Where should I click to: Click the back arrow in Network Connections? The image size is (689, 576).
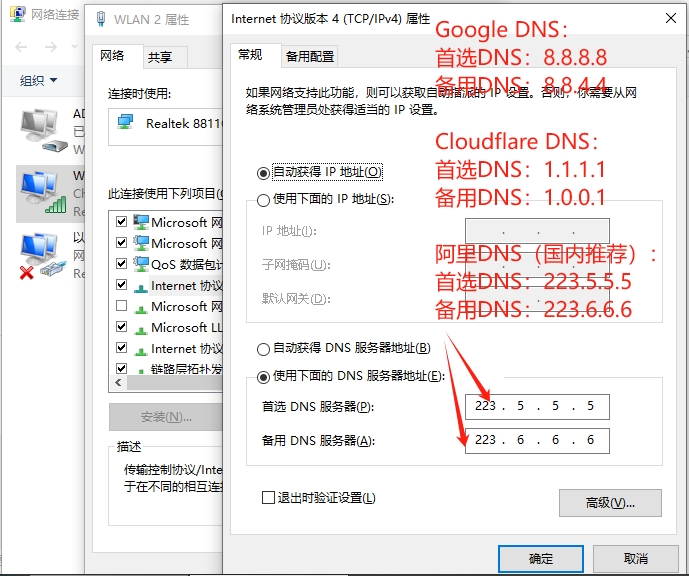coord(22,47)
